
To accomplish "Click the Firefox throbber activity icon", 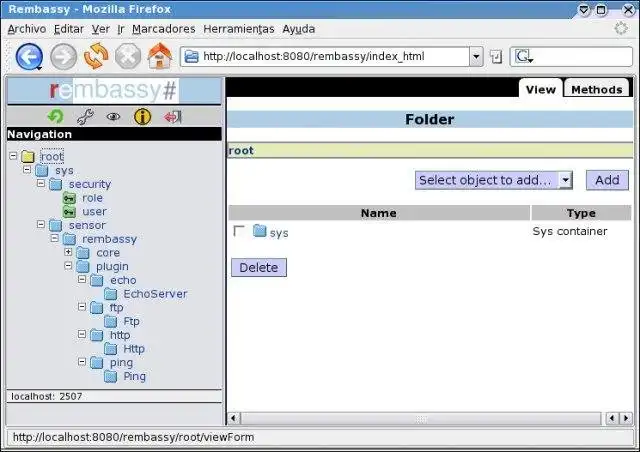I will pyautogui.click(x=621, y=29).
